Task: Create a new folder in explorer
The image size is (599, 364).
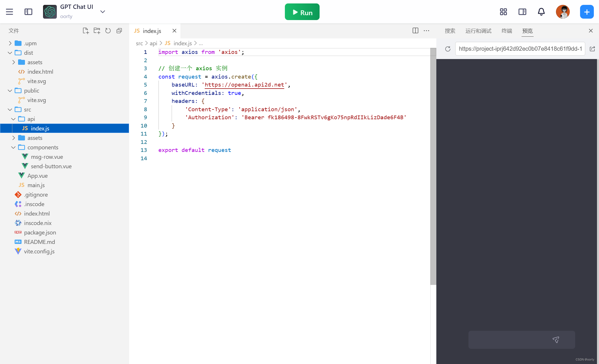Action: click(x=97, y=31)
